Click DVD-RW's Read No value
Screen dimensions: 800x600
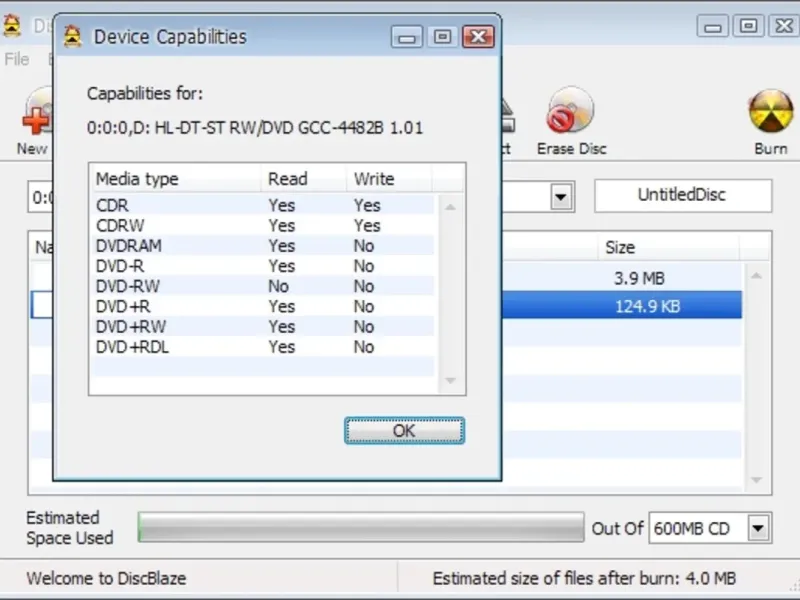(x=279, y=286)
